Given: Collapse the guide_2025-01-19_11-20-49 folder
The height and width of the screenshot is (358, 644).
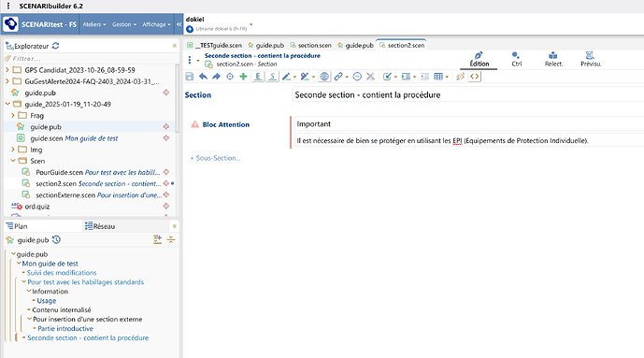Looking at the screenshot, I should pos(7,104).
